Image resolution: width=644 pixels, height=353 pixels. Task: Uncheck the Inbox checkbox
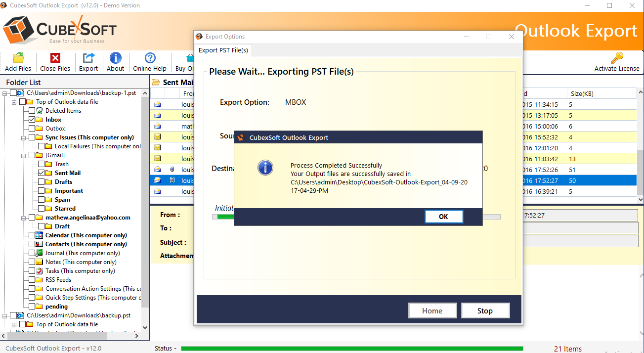(x=32, y=120)
